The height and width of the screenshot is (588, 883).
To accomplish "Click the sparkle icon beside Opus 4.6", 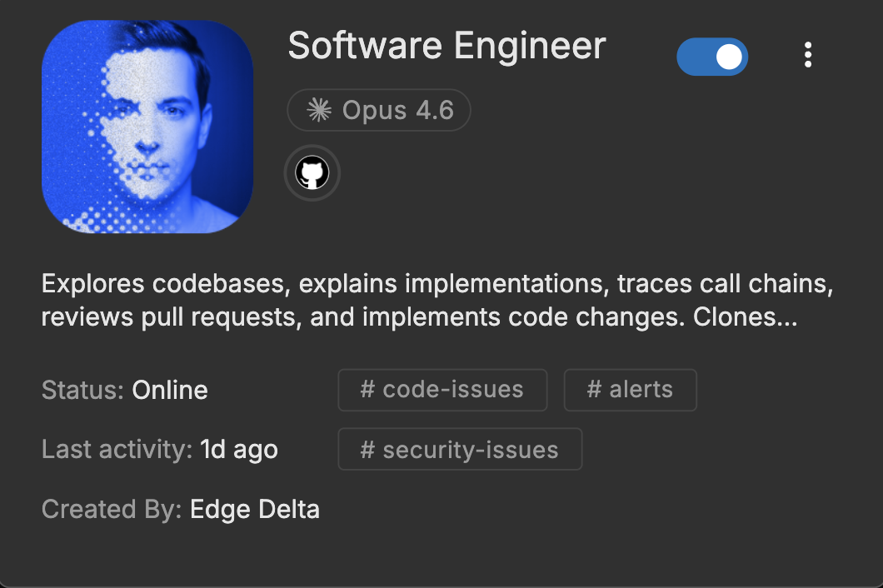I will click(319, 111).
